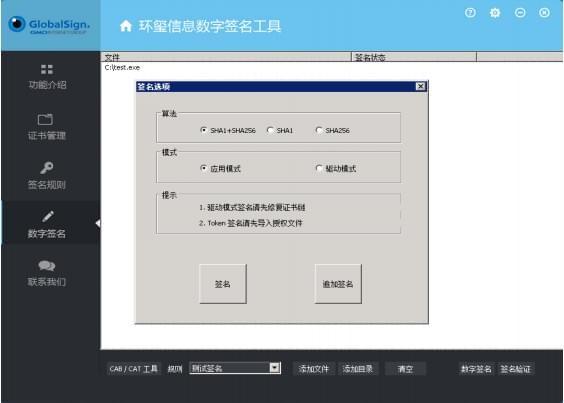
Task: Click the GlobalSign logo
Action: [49, 25]
